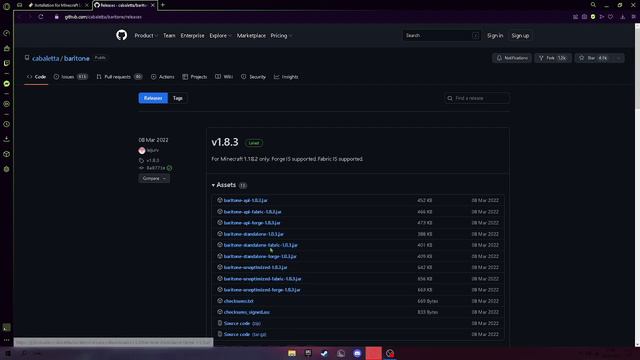Click the heart bookmark icon in the browser toolbar
640x360 pixels.
(610, 17)
